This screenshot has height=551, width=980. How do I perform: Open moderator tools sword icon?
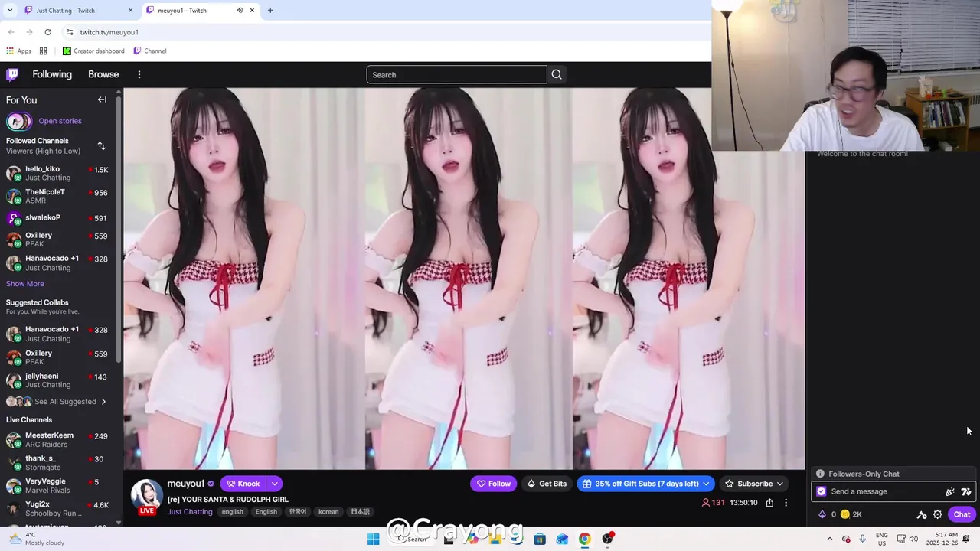[x=922, y=514]
